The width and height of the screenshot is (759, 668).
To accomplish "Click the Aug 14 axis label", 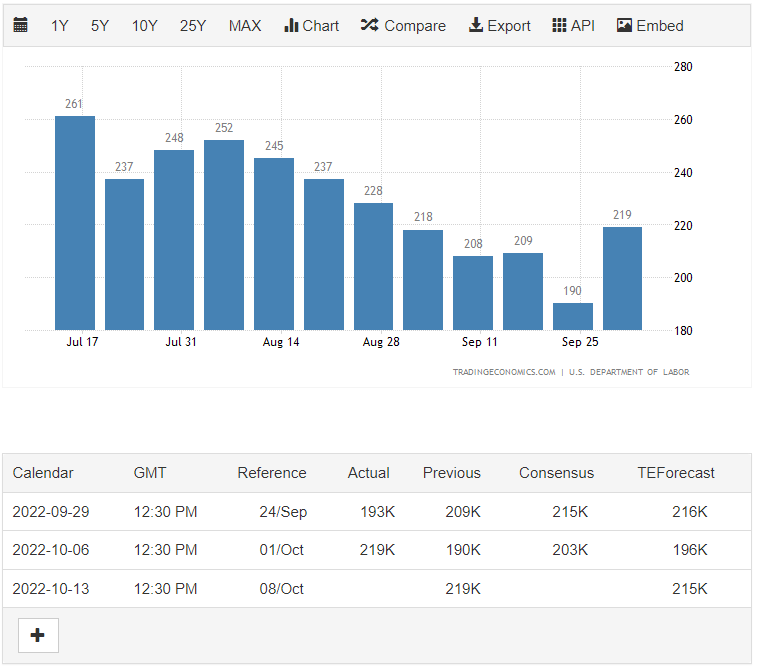I will click(x=281, y=342).
